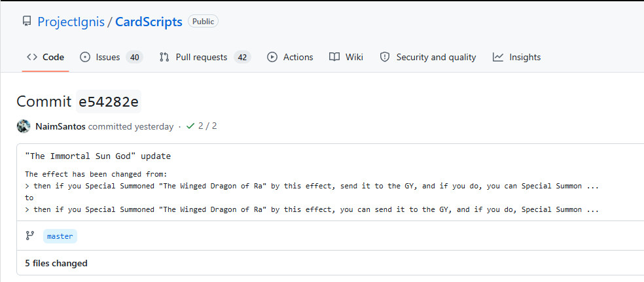
Task: Click the repository book icon
Action: [27, 22]
